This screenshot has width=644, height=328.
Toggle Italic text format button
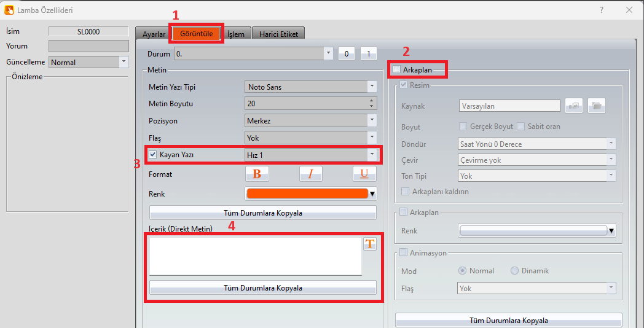click(310, 174)
